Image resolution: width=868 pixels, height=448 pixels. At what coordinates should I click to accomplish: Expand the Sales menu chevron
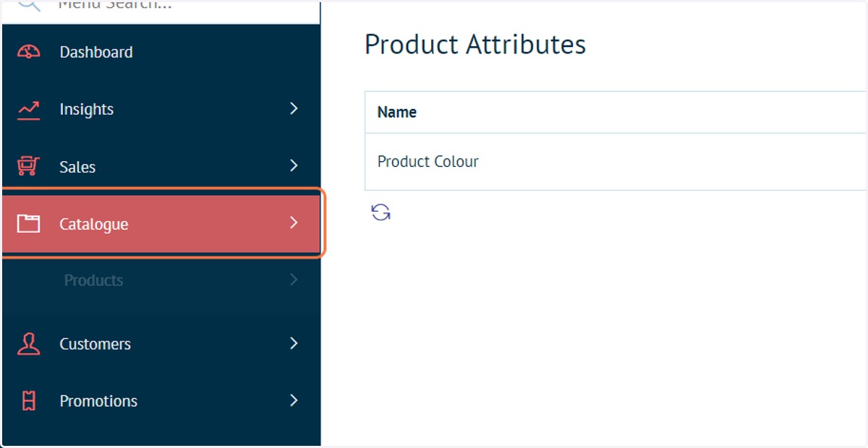pyautogui.click(x=294, y=165)
